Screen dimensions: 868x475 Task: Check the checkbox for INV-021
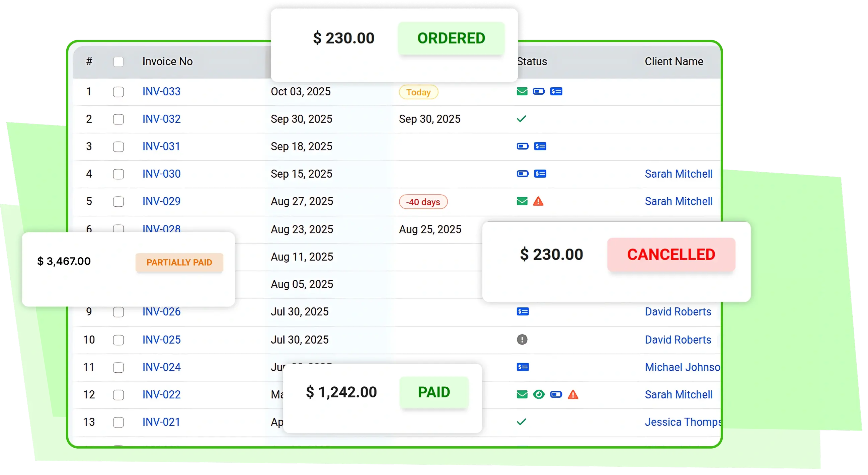tap(119, 422)
